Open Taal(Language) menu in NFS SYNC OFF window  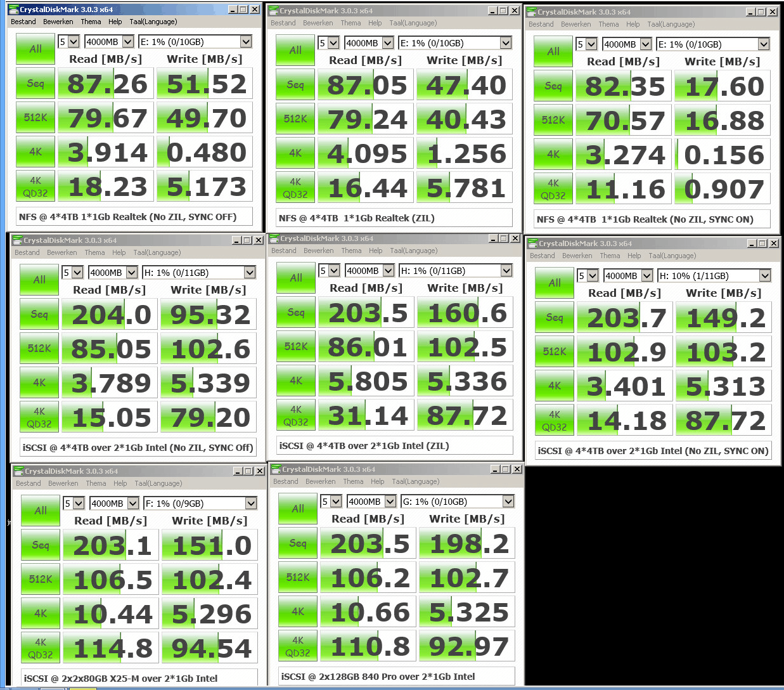(x=153, y=22)
